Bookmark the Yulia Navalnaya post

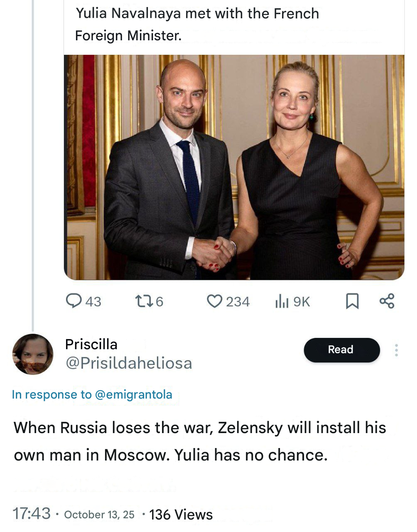[352, 301]
